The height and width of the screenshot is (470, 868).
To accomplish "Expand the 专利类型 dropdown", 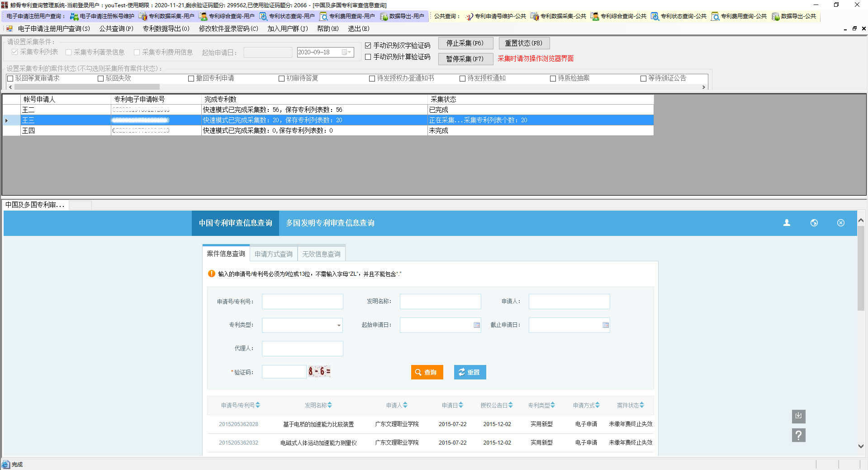I will tap(338, 325).
